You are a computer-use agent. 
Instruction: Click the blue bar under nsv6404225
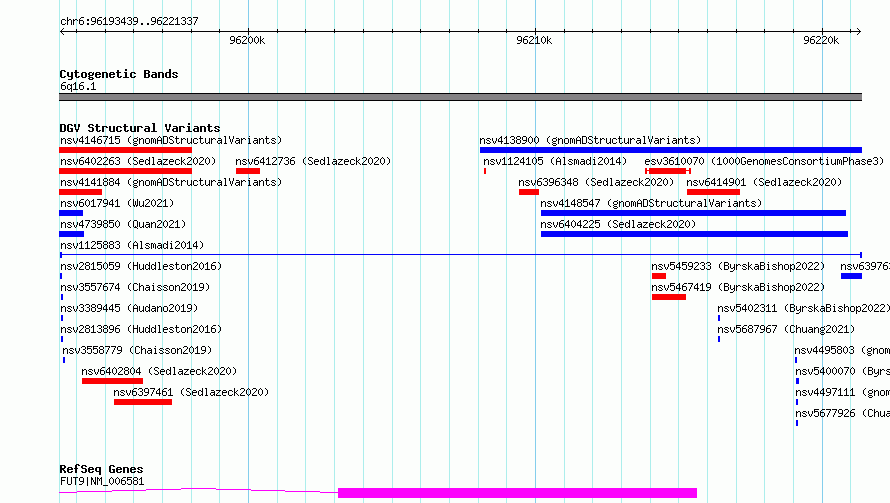[694, 234]
